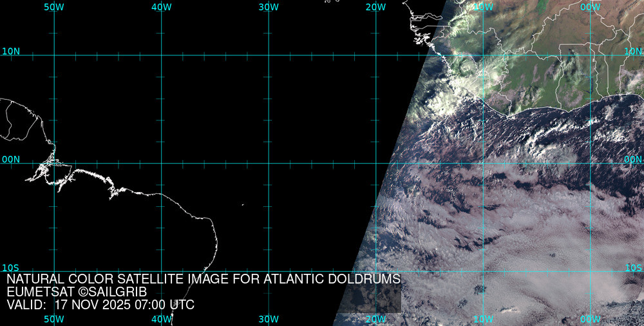Image resolution: width=644 pixels, height=326 pixels.
Task: Click the 00W longitude label at bottom
Action: (x=590, y=319)
